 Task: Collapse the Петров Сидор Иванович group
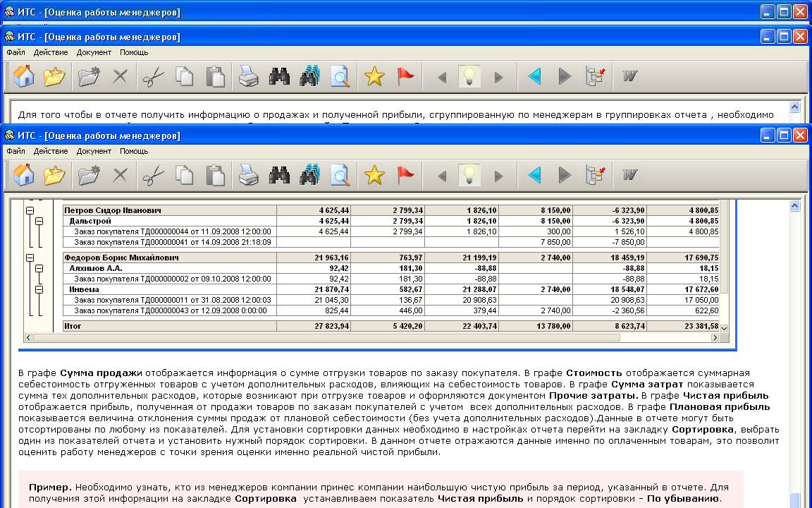30,210
